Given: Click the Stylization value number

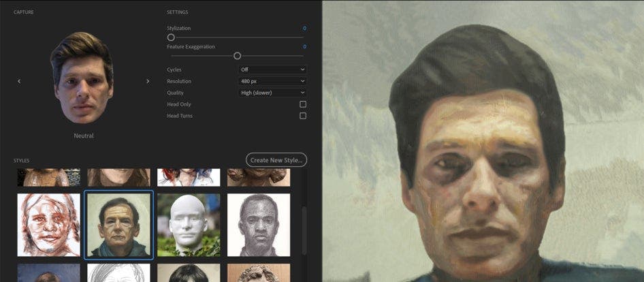Looking at the screenshot, I should pos(304,29).
